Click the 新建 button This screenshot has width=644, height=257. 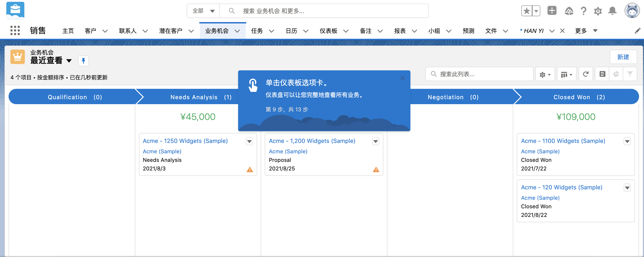point(623,57)
